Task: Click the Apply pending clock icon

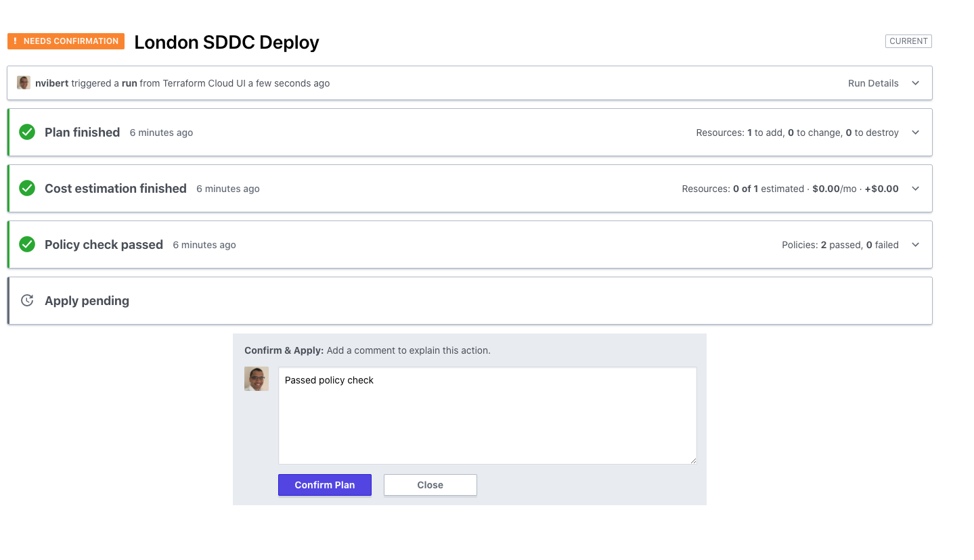Action: click(27, 300)
